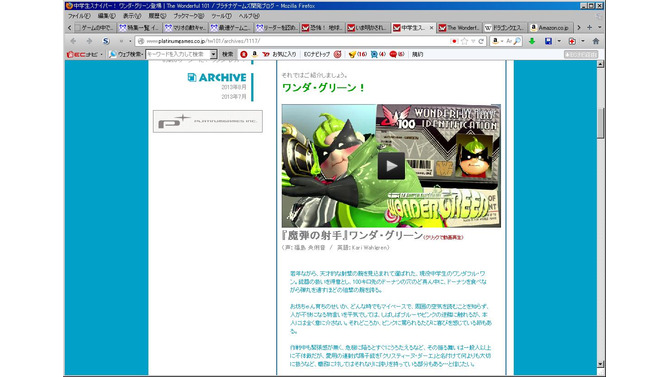Open the list-all-tabs dropdown arrow
The image size is (670, 377).
[599, 27]
